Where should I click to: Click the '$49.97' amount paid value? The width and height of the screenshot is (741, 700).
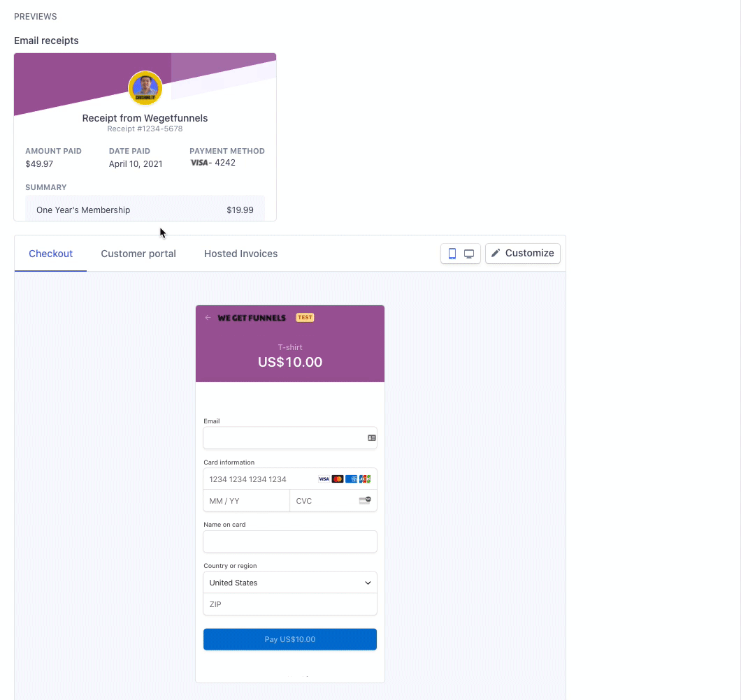coord(39,164)
